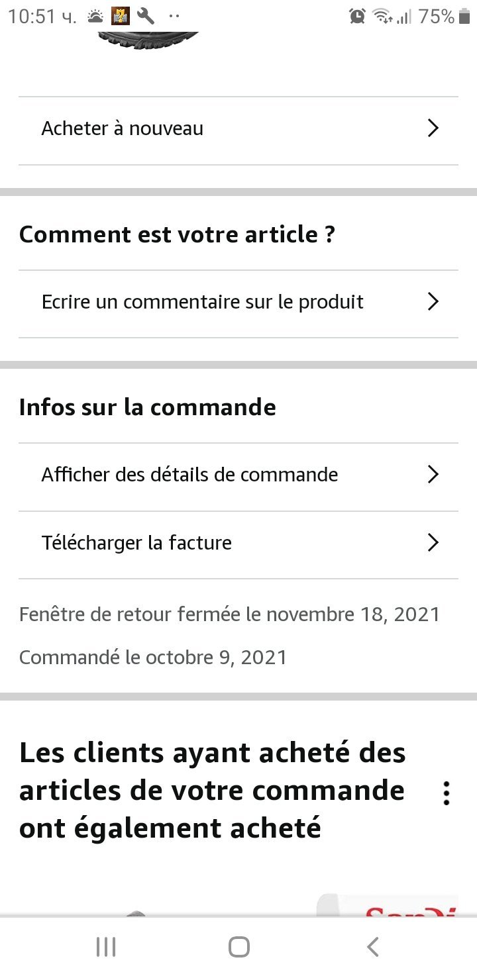Open Afficher des détails de commande

(x=190, y=475)
